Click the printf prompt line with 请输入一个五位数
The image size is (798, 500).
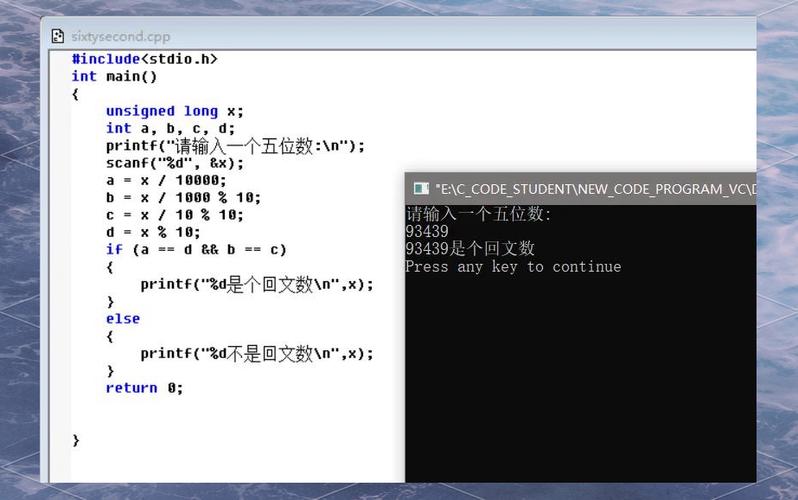point(235,146)
